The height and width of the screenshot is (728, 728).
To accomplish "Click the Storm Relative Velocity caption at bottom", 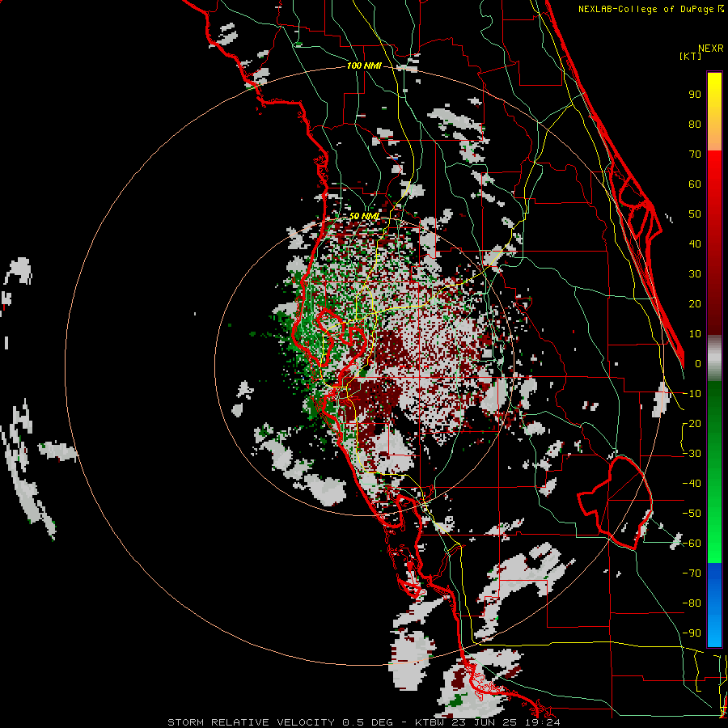I will pos(363,722).
